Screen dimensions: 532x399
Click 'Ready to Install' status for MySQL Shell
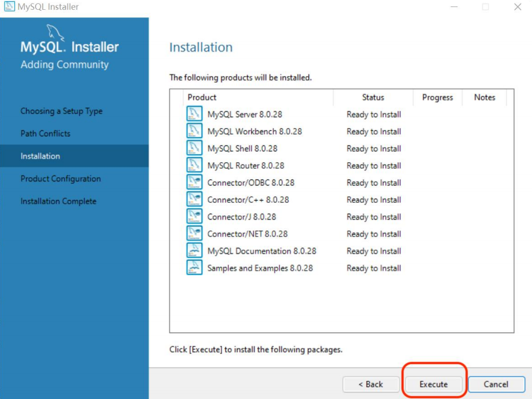[374, 148]
